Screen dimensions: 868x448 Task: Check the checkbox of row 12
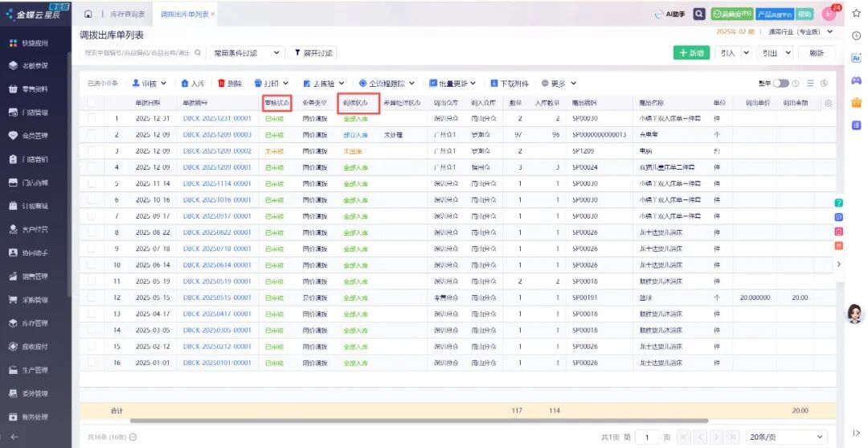[92, 298]
